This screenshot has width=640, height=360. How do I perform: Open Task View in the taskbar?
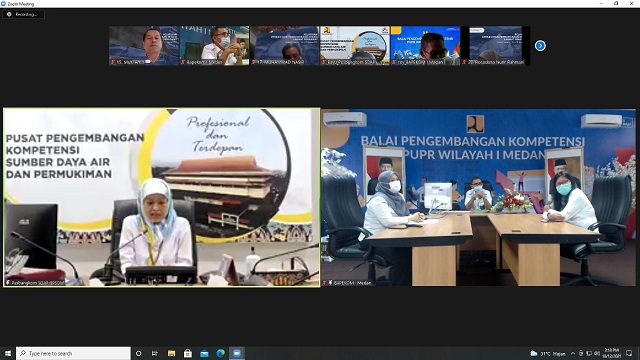pyautogui.click(x=155, y=353)
